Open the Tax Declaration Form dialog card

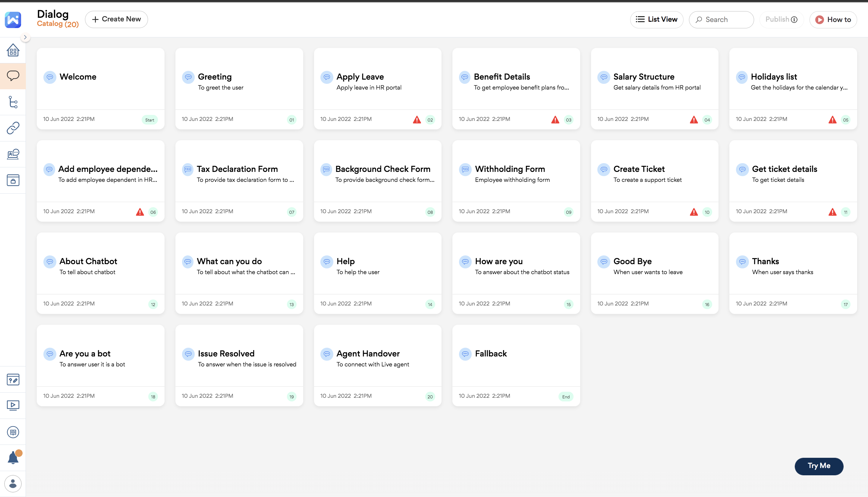pyautogui.click(x=239, y=174)
